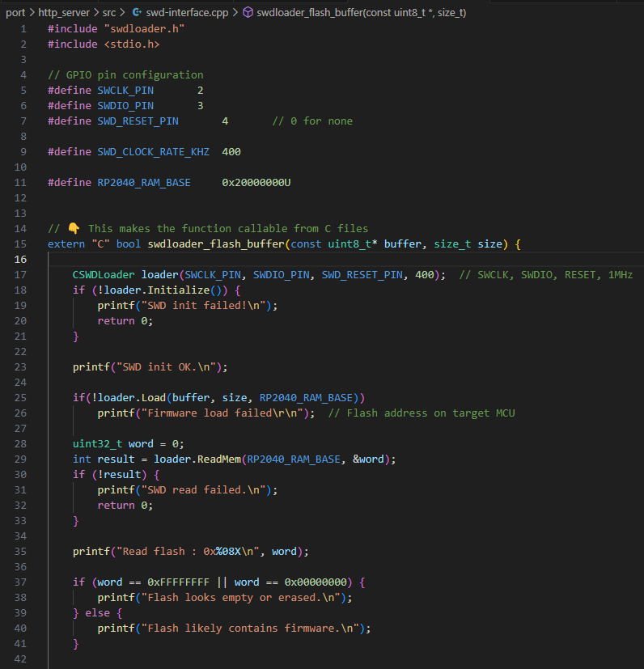Click the cube symbol icon in breadcrumb
Viewport: 644px width, 669px height.
point(248,12)
